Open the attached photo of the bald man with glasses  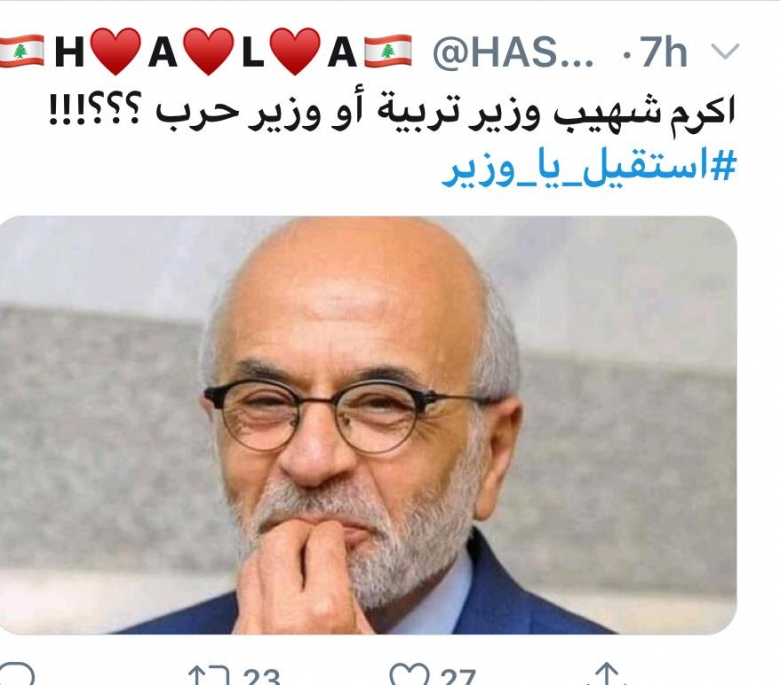tap(368, 425)
